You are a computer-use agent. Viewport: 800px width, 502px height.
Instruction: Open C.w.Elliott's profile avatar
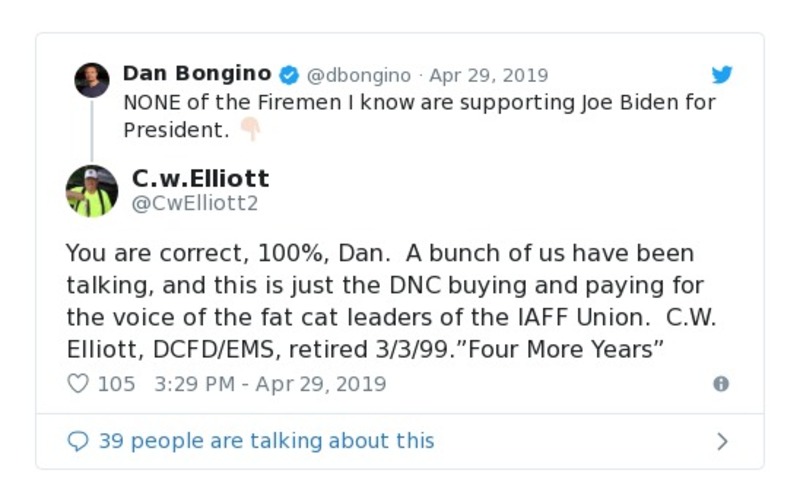92,191
